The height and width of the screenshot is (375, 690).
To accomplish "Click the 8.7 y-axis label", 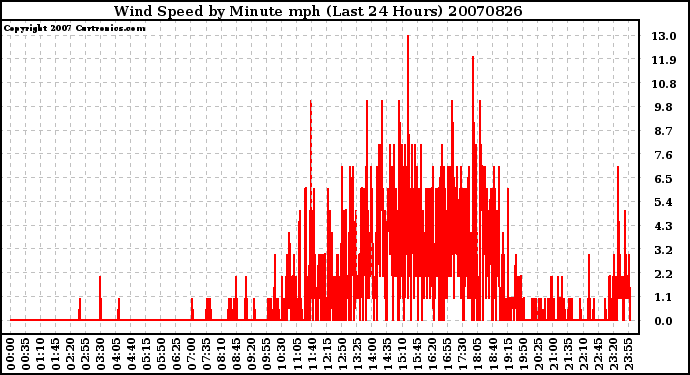I will (x=664, y=131).
